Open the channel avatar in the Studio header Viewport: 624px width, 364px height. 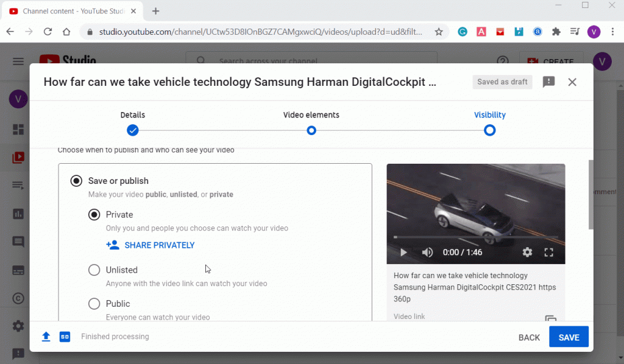[602, 61]
